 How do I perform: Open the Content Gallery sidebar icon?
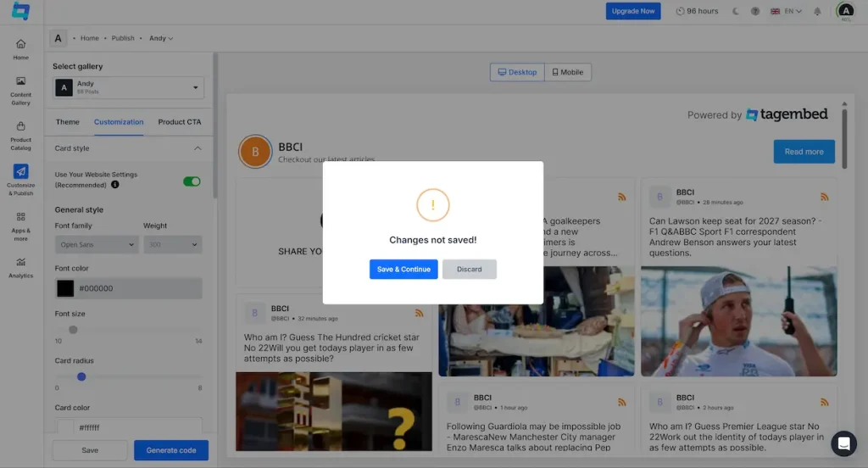pos(20,91)
